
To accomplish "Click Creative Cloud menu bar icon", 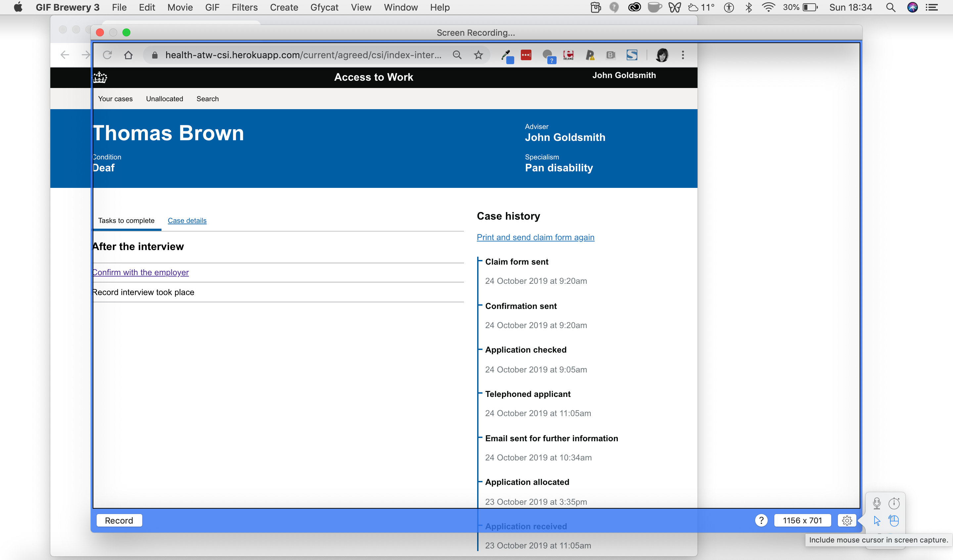I will pos(635,7).
